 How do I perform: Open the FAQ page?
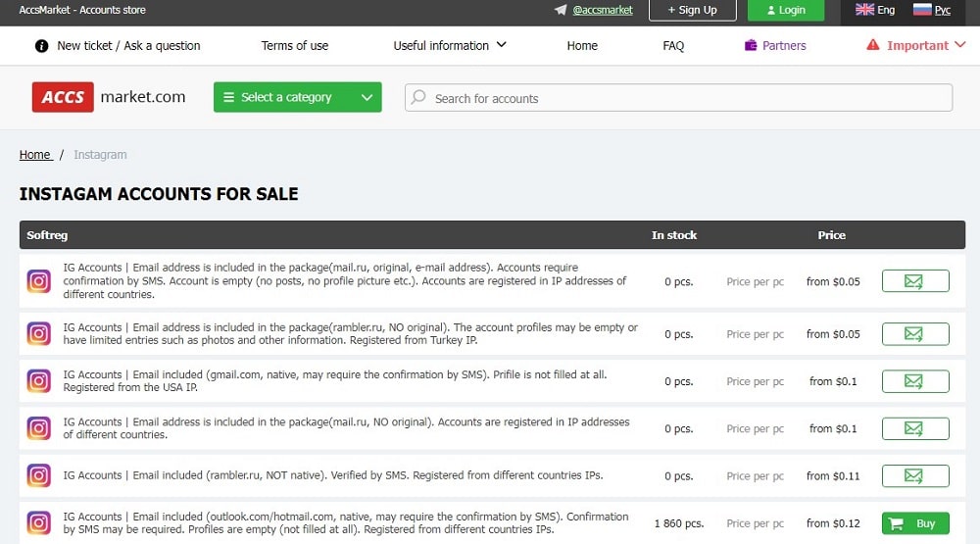click(673, 46)
